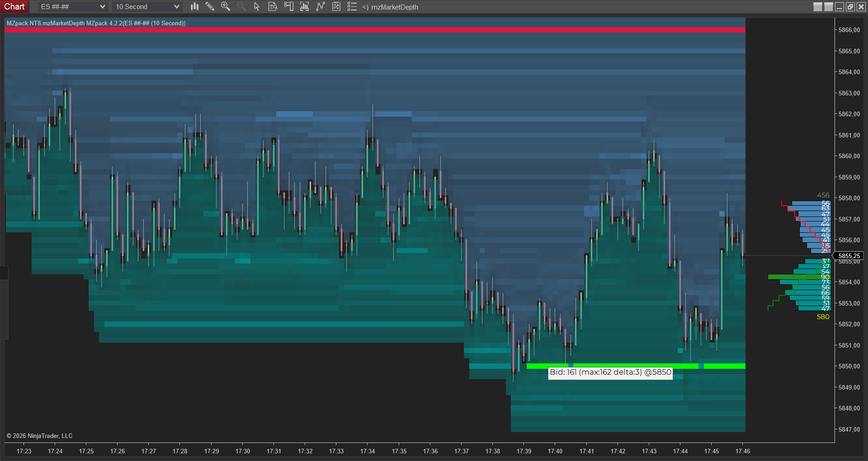
Task: Select the drawing tools pencil icon
Action: 210,6
